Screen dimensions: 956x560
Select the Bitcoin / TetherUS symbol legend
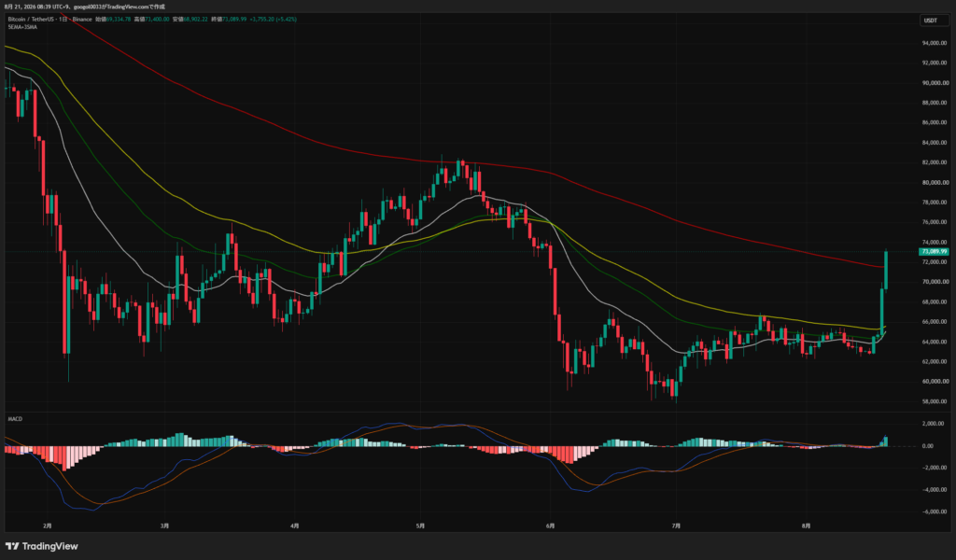point(50,19)
